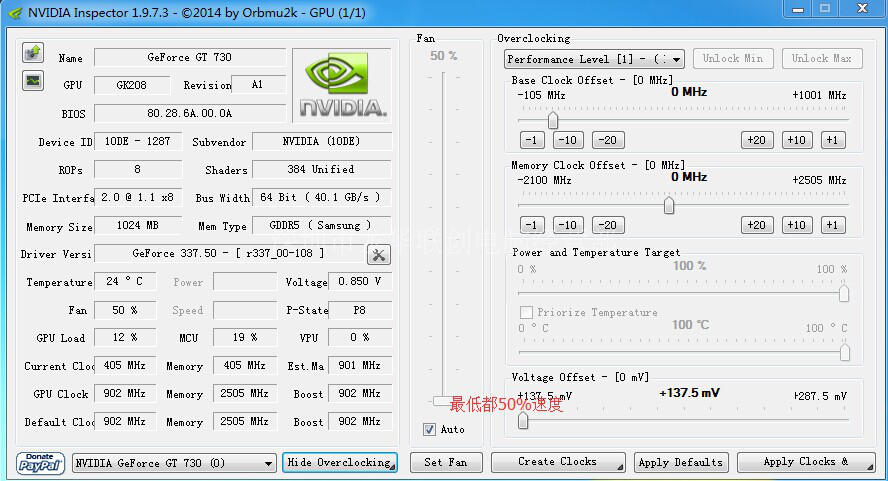Click the vertical Fan speed slider handle
The image size is (888, 481).
(443, 401)
